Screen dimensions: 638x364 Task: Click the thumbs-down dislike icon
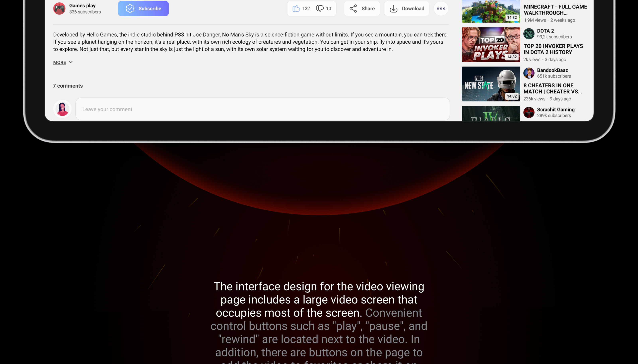click(x=320, y=9)
